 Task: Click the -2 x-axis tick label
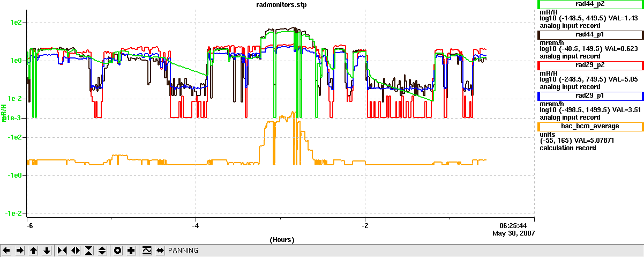[365, 226]
